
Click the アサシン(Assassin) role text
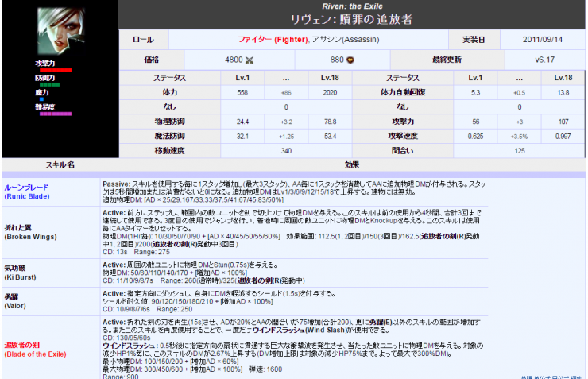coord(346,40)
